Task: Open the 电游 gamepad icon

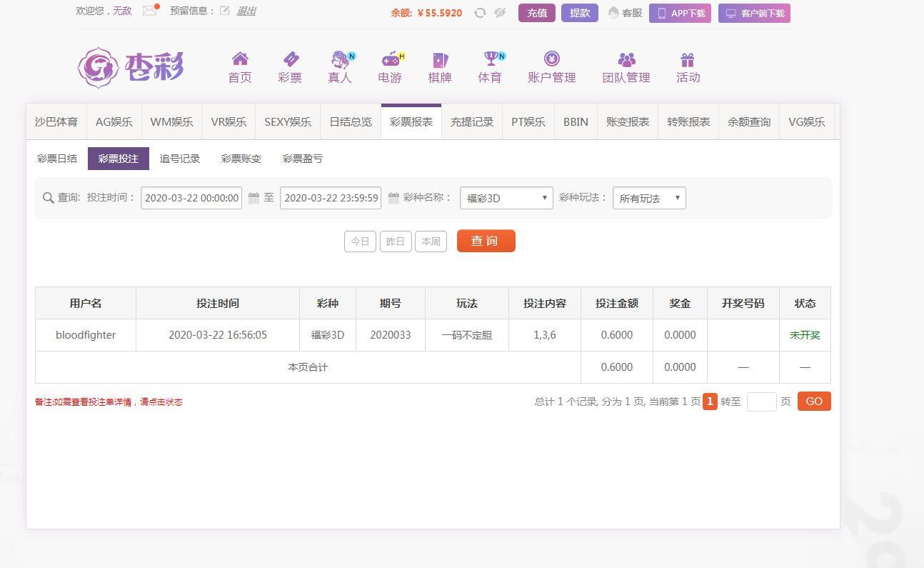Action: [390, 59]
